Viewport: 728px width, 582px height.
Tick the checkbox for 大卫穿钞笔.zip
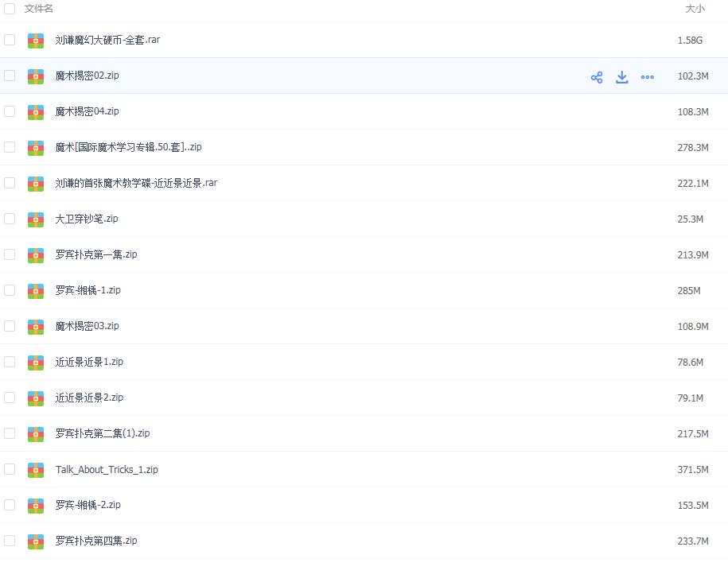tap(10, 219)
